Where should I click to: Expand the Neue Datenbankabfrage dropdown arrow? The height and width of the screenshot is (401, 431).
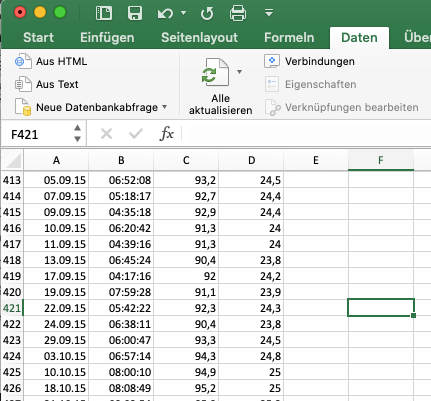click(x=164, y=107)
